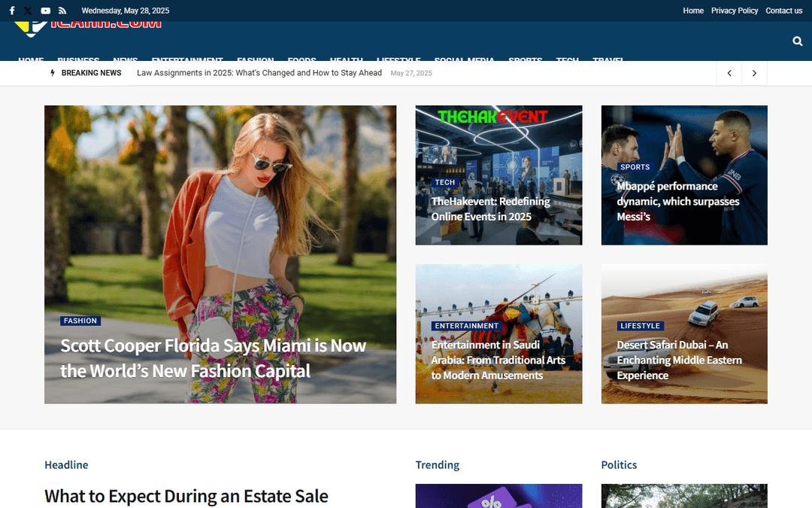Click the TECH category tag

(445, 182)
